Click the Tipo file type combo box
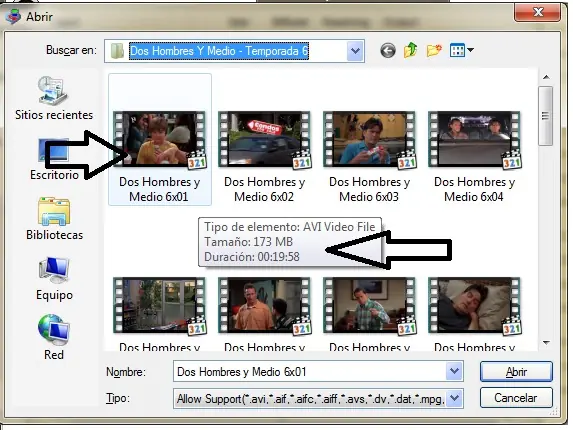The image size is (573, 430). [x=318, y=399]
